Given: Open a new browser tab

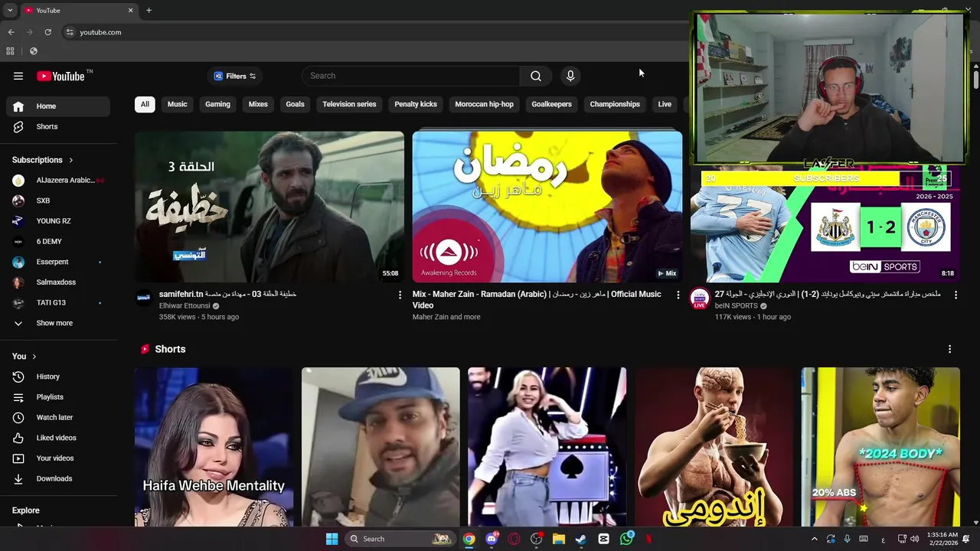Looking at the screenshot, I should coord(149,11).
